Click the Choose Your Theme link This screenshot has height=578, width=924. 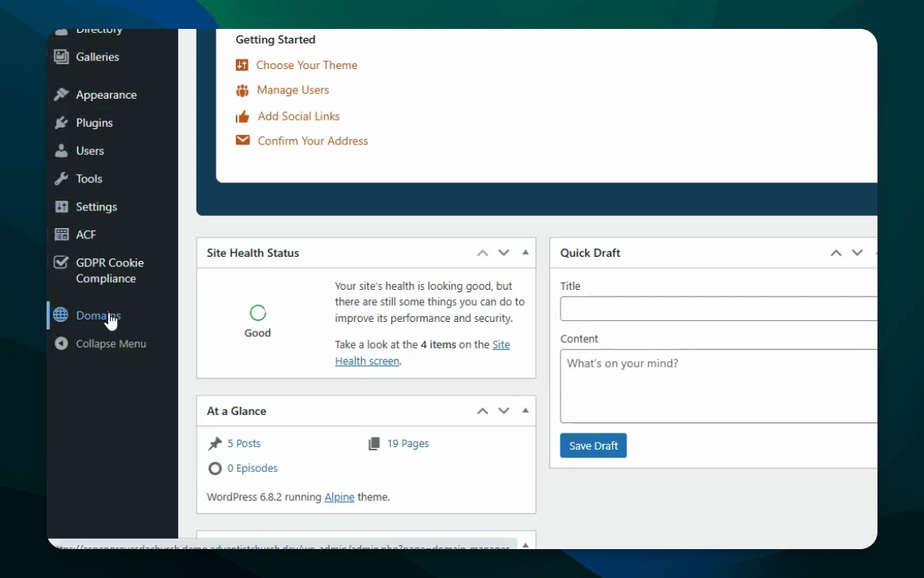tap(306, 65)
